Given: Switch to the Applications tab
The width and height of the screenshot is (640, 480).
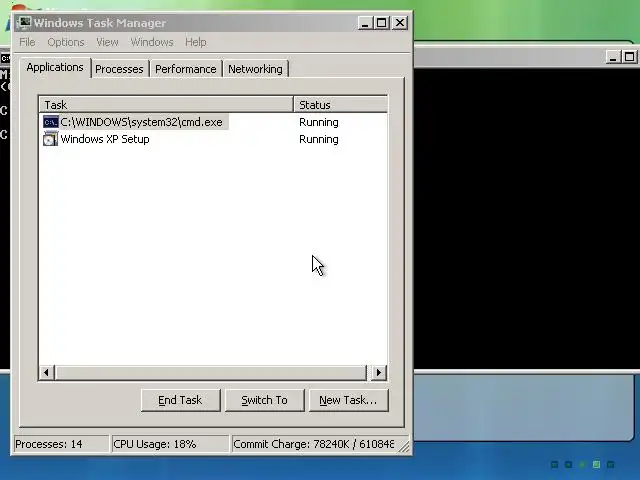Looking at the screenshot, I should click(x=55, y=67).
